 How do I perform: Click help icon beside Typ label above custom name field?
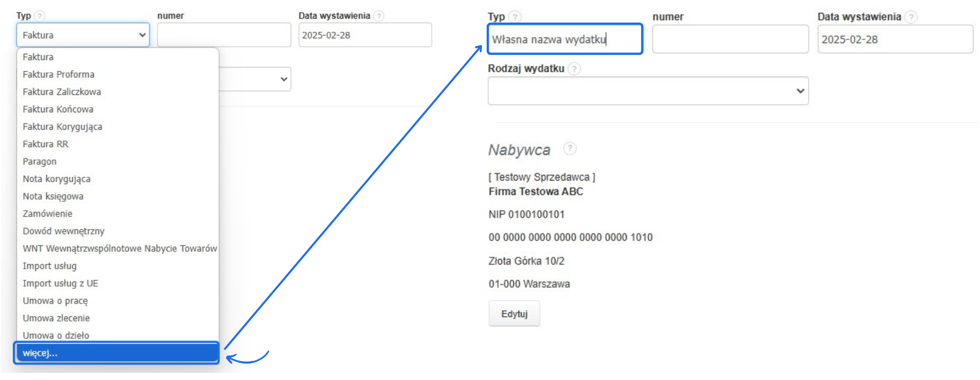click(x=515, y=17)
